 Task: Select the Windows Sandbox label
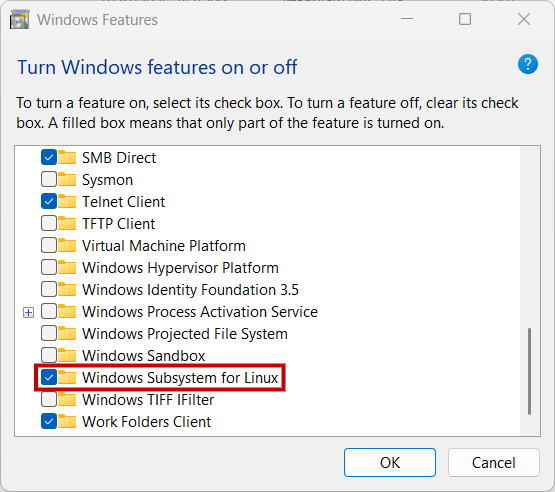tap(144, 356)
